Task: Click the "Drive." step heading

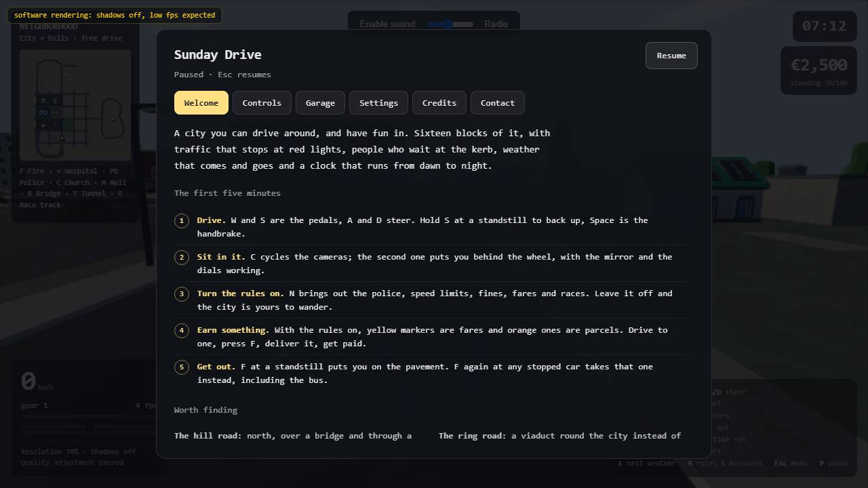Action: point(212,220)
